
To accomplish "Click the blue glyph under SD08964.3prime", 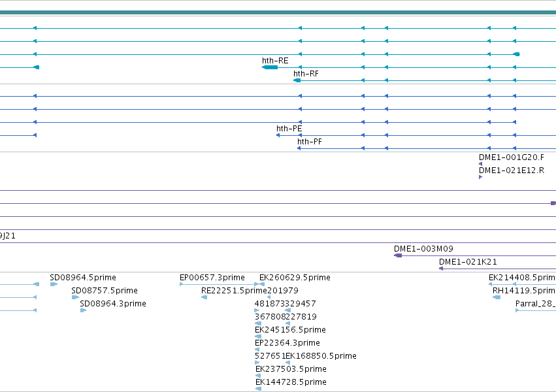I will 84,310.
